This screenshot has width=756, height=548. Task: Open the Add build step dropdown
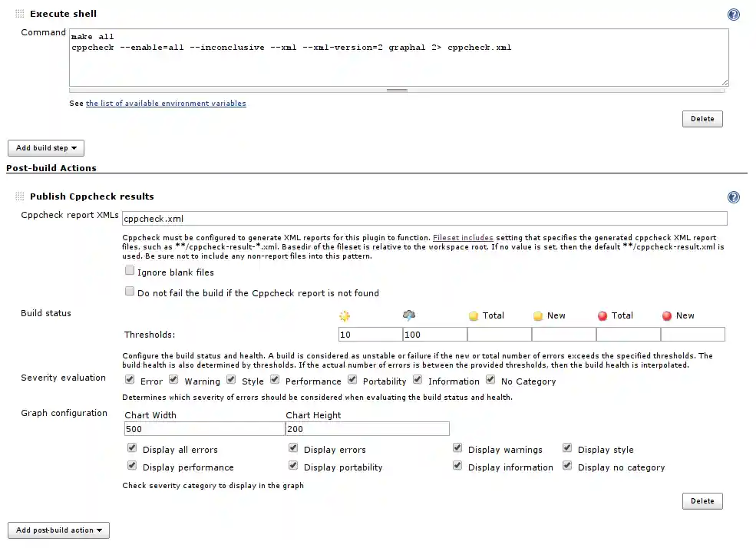45,148
